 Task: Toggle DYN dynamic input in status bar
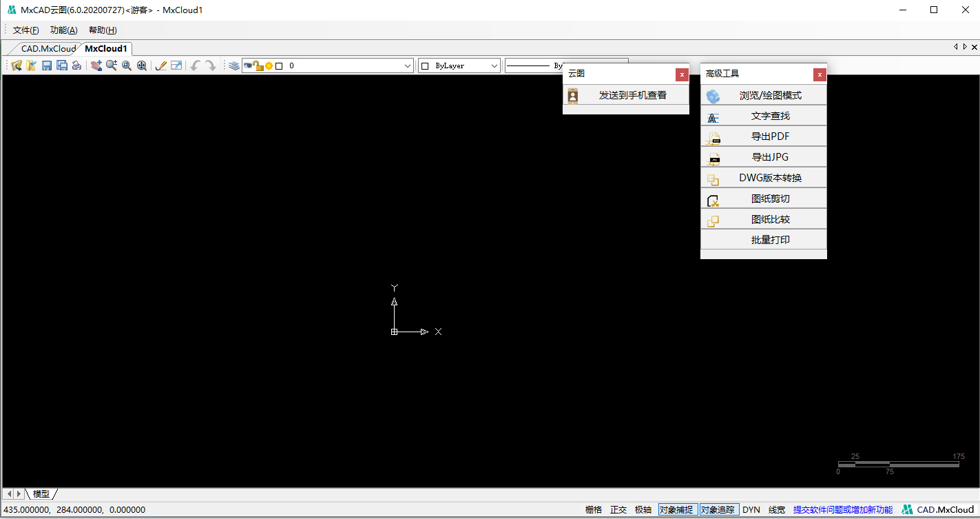[751, 510]
